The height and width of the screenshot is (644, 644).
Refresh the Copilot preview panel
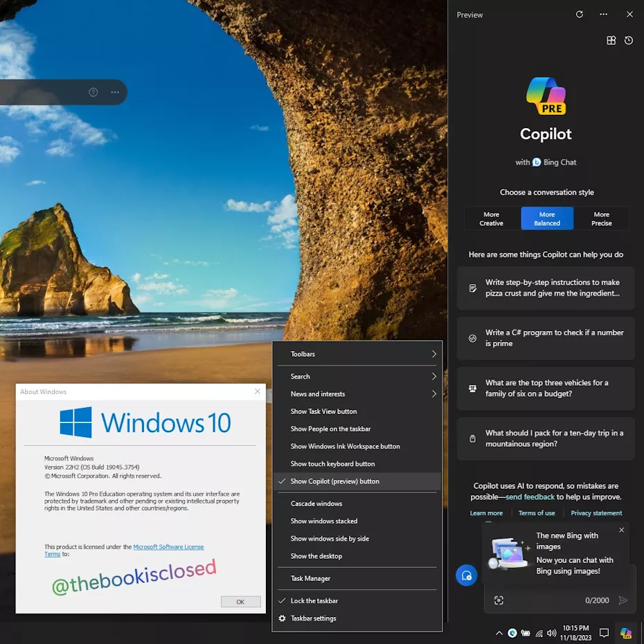click(580, 14)
